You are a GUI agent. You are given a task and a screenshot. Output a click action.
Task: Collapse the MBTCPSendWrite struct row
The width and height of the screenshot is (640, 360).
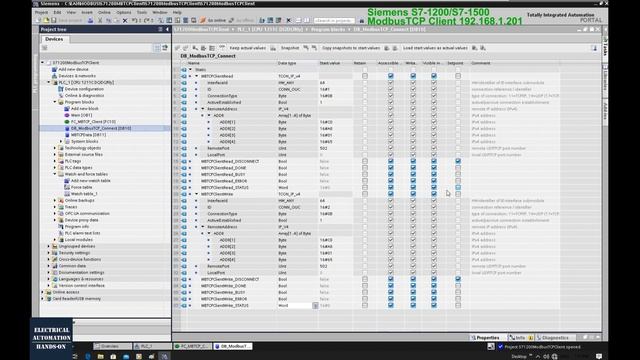(196, 194)
